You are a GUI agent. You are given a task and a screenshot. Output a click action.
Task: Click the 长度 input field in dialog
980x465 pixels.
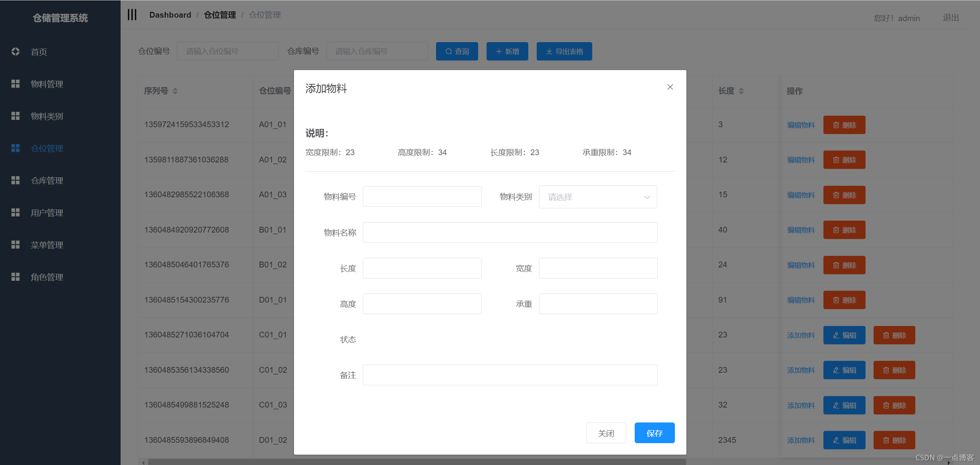click(x=422, y=268)
